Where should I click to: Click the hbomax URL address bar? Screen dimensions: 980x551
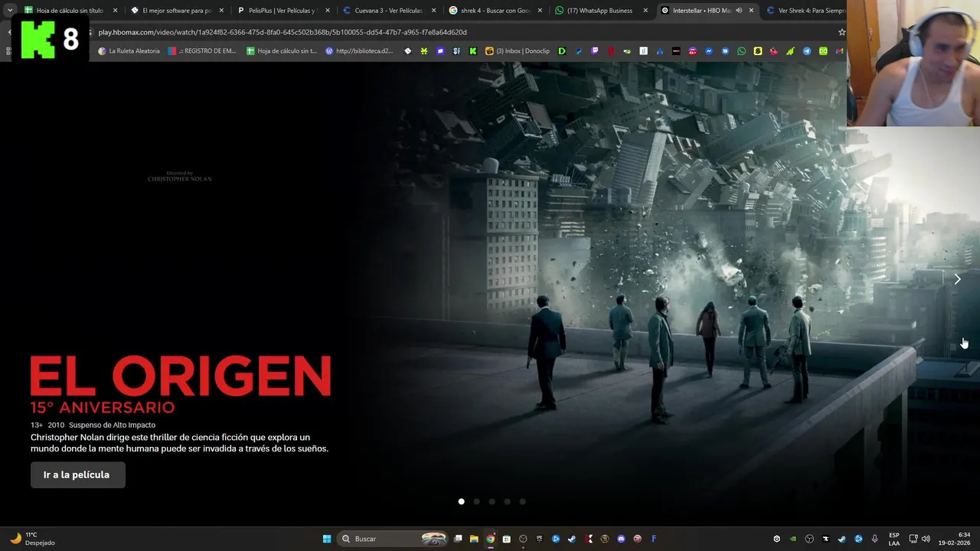pyautogui.click(x=459, y=32)
